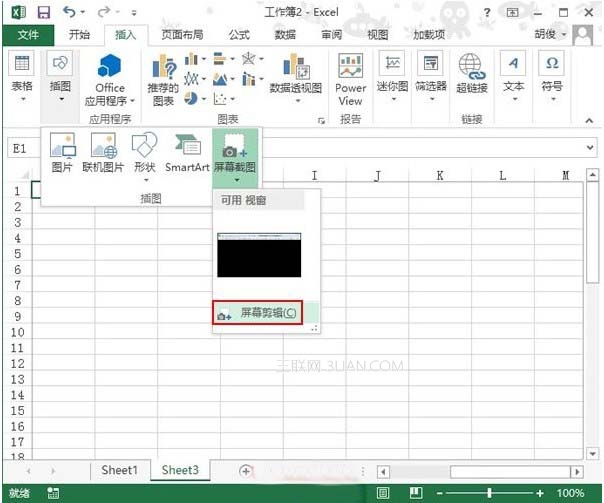Select column K header

(x=440, y=176)
